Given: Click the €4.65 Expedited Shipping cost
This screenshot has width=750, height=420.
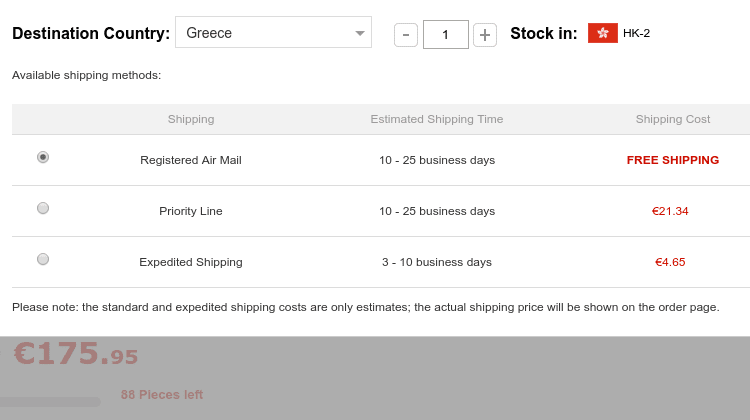Looking at the screenshot, I should [670, 262].
